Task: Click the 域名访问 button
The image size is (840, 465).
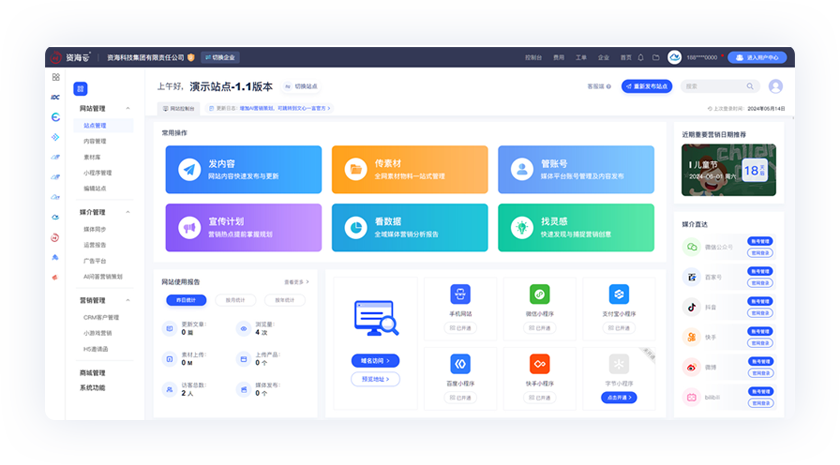Action: click(375, 360)
